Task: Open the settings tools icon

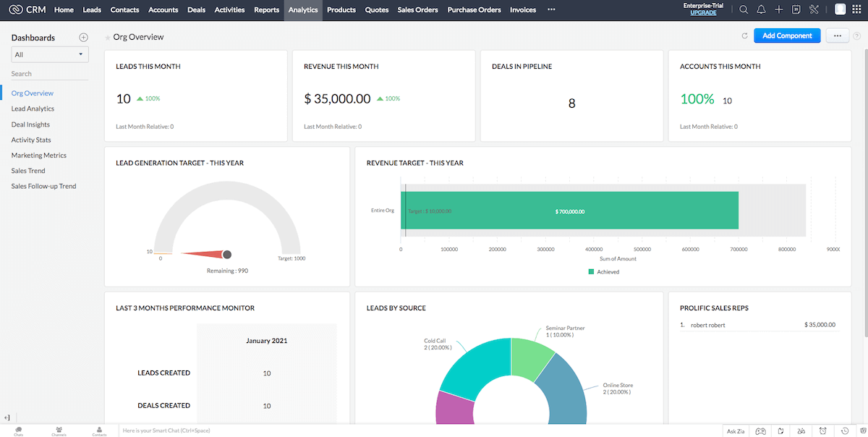Action: 814,9
